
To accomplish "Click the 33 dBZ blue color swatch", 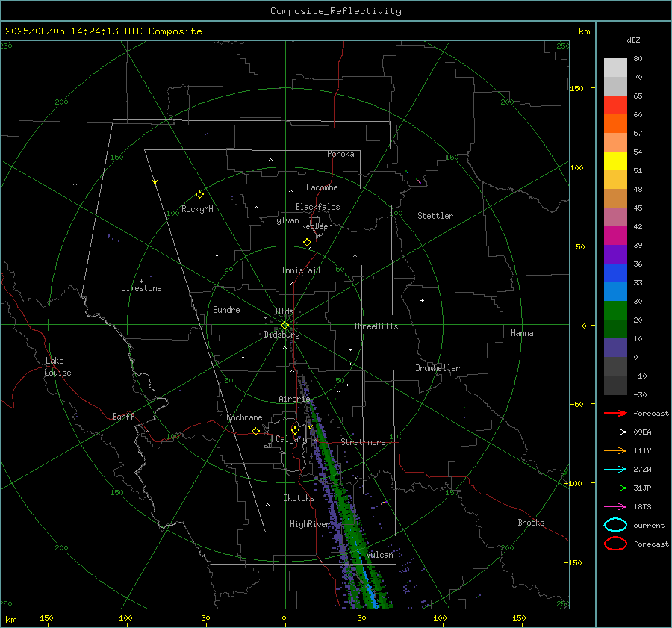I will click(615, 273).
